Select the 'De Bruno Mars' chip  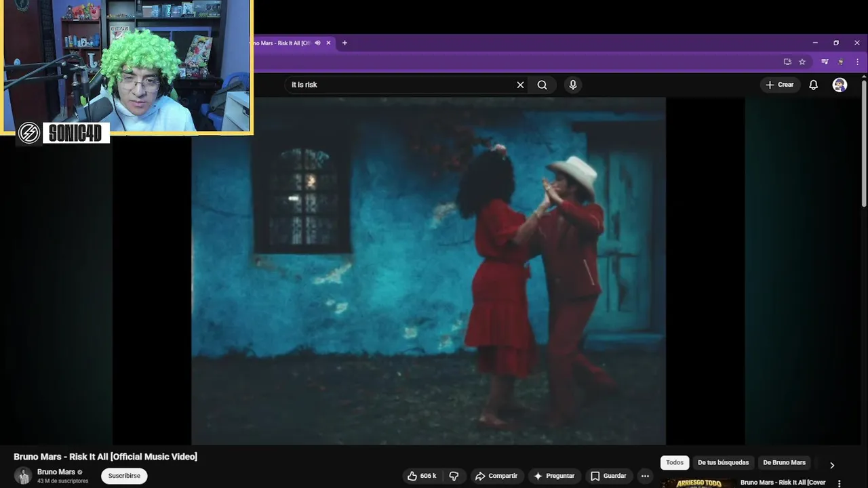(785, 463)
